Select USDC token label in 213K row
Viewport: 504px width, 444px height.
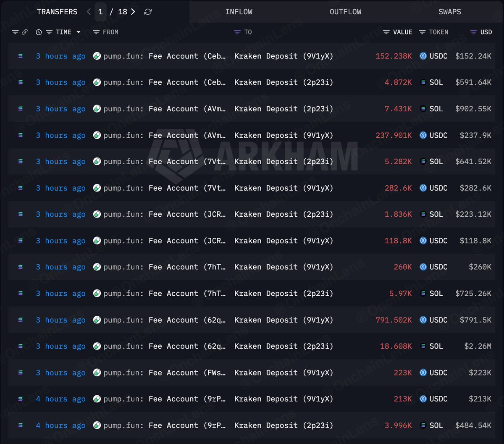coord(438,399)
